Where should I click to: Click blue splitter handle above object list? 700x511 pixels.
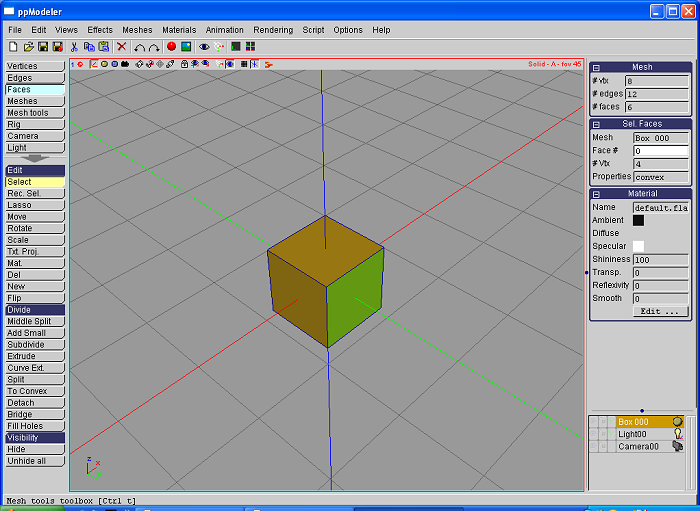pyautogui.click(x=642, y=411)
